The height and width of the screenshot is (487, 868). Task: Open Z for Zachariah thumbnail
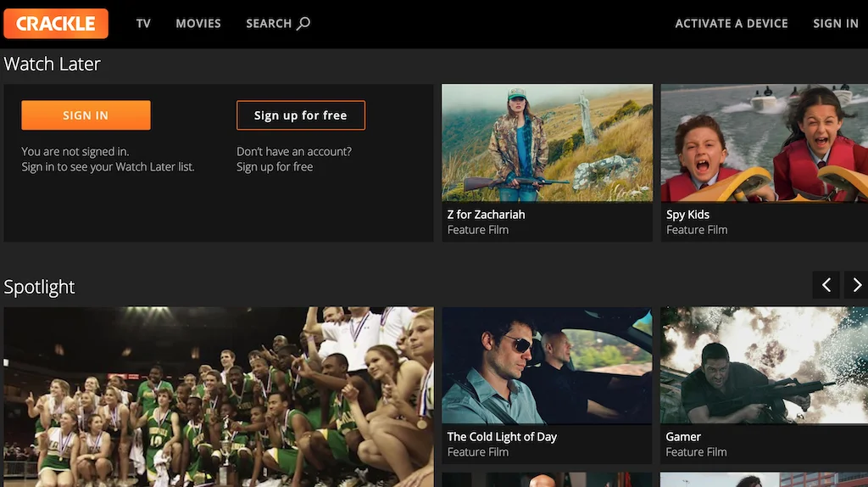(547, 143)
